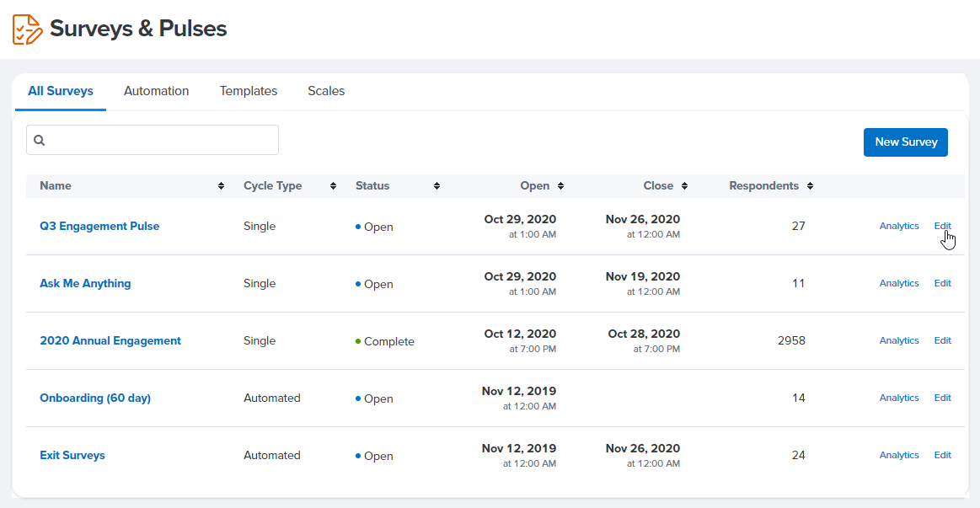The width and height of the screenshot is (980, 508).
Task: Open the Onboarding (60 day) survey
Action: point(95,398)
